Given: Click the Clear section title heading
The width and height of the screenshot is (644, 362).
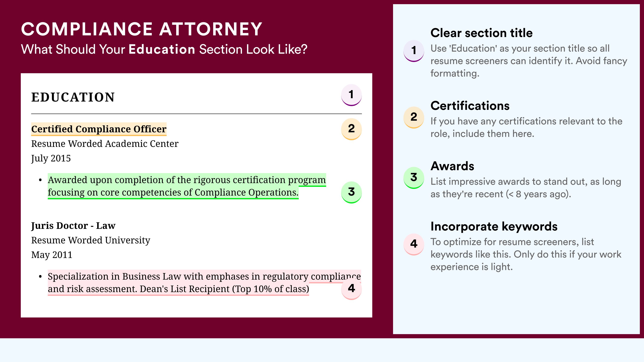Looking at the screenshot, I should (482, 33).
